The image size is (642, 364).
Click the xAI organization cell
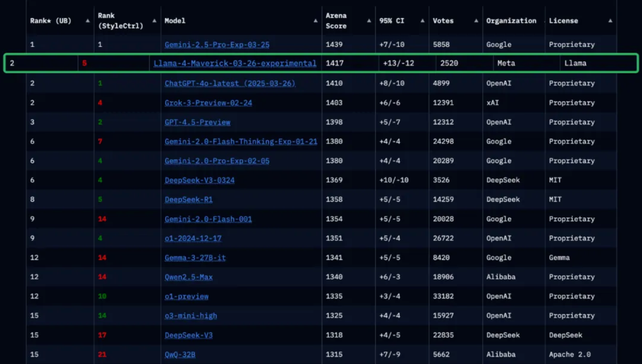[x=493, y=103]
